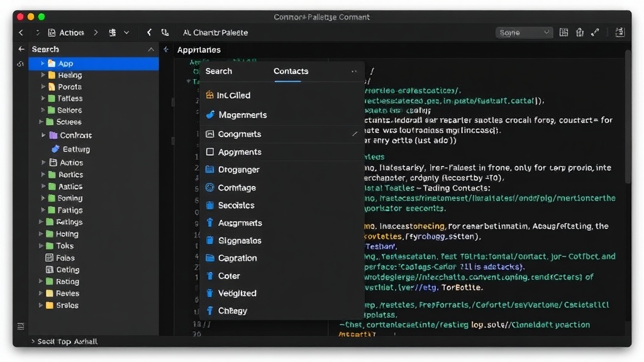Click the Aotios calendar icon
The height and width of the screenshot is (362, 644).
(x=53, y=163)
